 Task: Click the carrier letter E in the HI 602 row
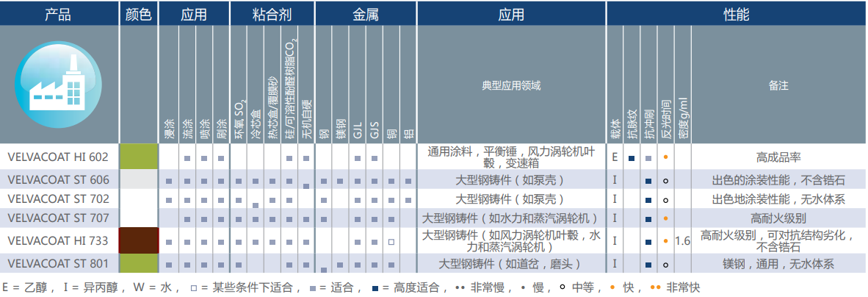coord(615,157)
